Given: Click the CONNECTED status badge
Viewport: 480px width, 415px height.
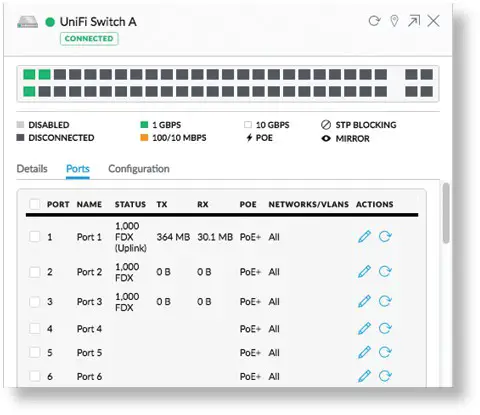Looking at the screenshot, I should coord(89,39).
